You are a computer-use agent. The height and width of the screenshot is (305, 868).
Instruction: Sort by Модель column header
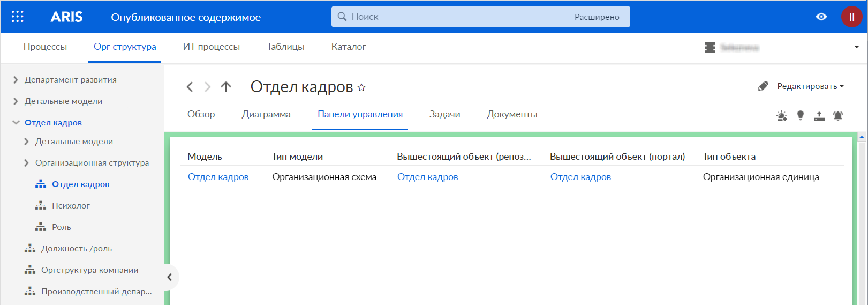[x=205, y=157]
